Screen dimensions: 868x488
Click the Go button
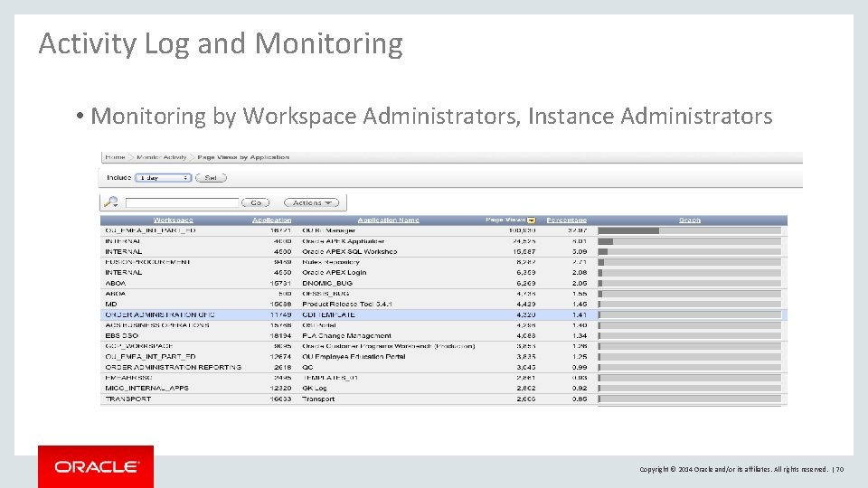(256, 202)
